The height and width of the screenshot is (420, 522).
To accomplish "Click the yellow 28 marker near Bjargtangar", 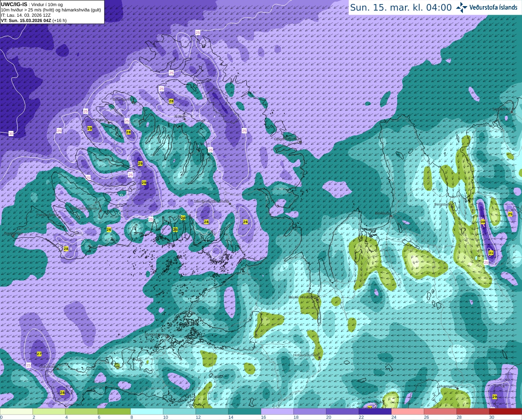I will point(66,249).
